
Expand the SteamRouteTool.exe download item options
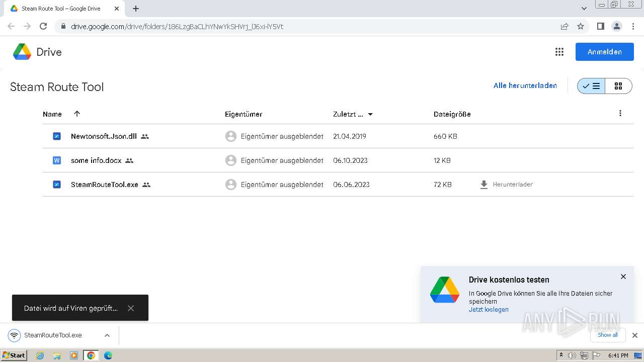click(107, 335)
